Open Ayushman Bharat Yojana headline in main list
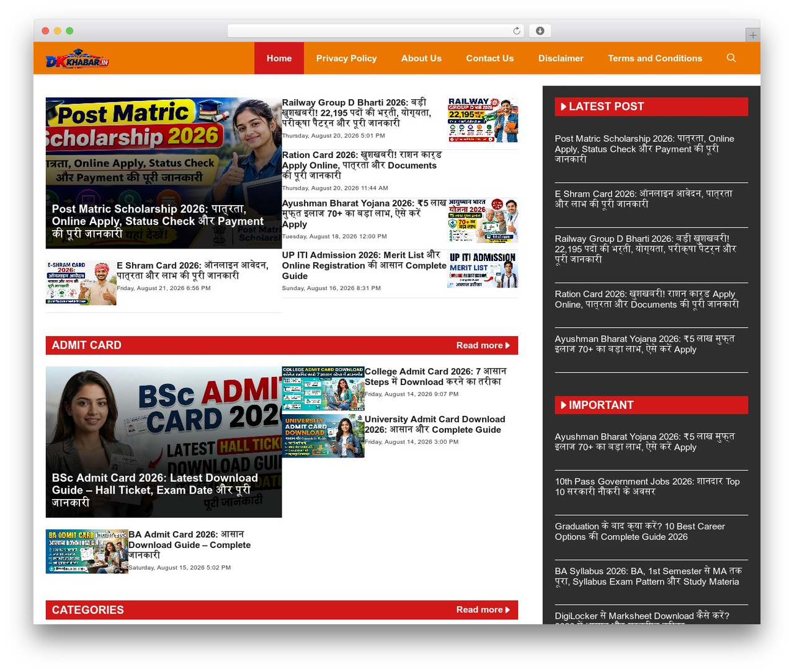Image resolution: width=794 pixels, height=672 pixels. click(364, 214)
